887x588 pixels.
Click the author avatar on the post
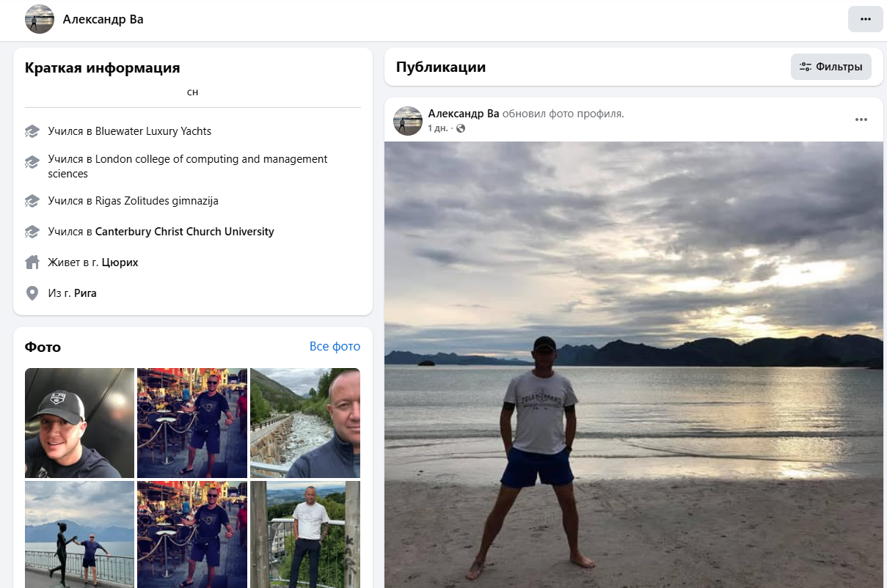pyautogui.click(x=408, y=121)
